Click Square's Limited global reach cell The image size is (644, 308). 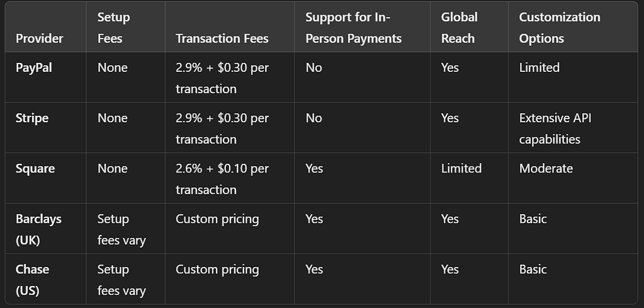[461, 168]
